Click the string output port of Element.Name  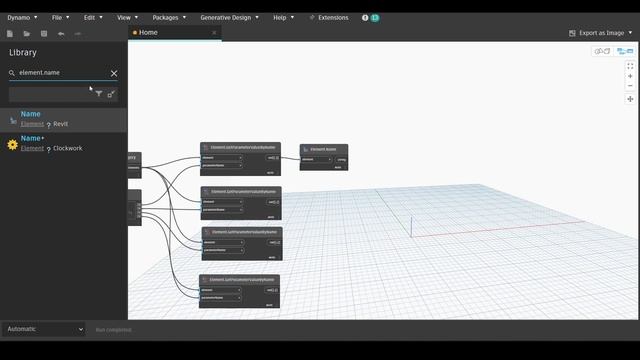342,160
